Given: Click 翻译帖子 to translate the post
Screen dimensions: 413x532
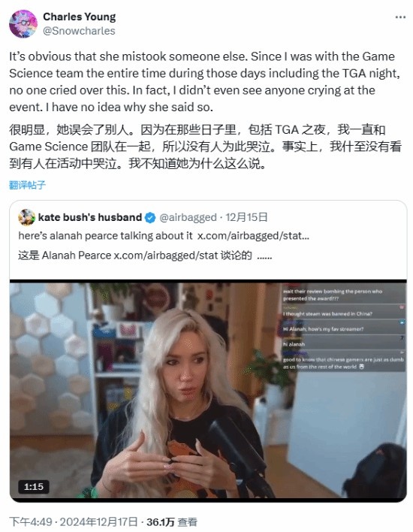Looking at the screenshot, I should coord(28,185).
